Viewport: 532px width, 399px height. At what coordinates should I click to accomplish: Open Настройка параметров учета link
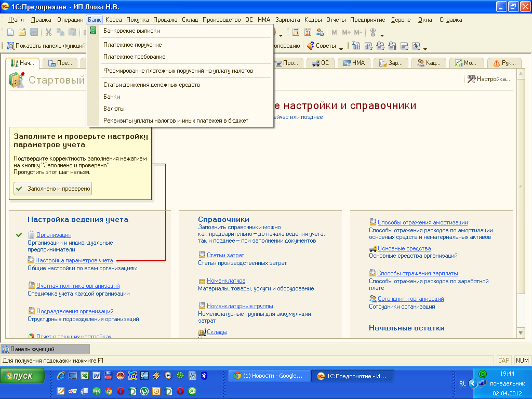click(x=74, y=260)
